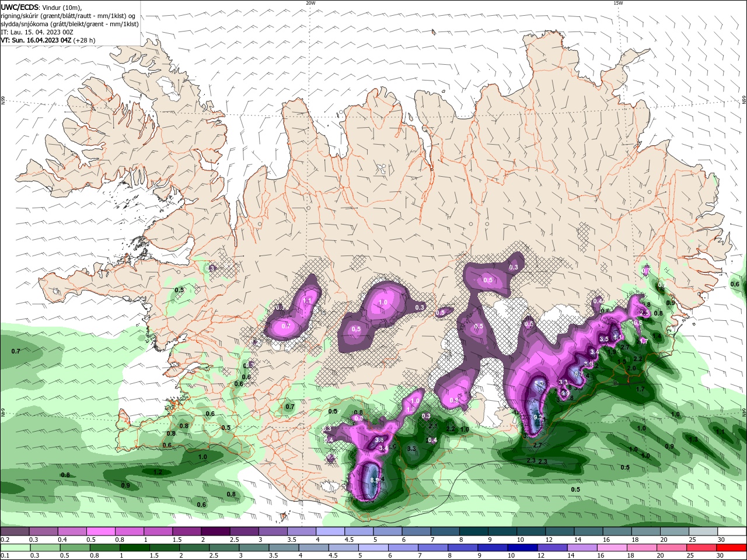This screenshot has width=747, height=560.
Task: Select the bright pink 0.5 swatch in upper legend
Action: coord(100,531)
